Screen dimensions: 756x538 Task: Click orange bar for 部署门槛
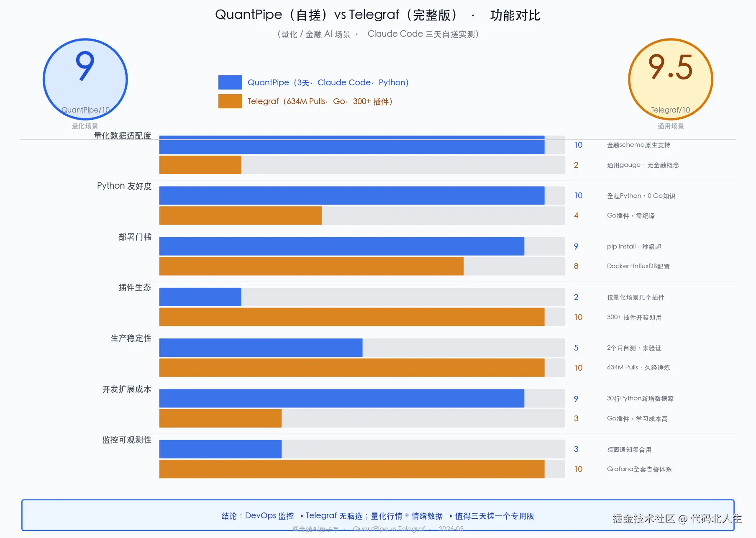(x=311, y=266)
